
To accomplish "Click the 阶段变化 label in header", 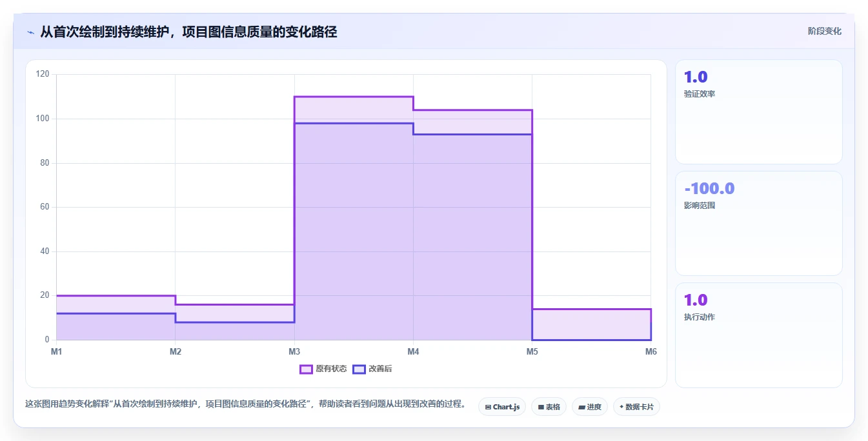I will 825,31.
